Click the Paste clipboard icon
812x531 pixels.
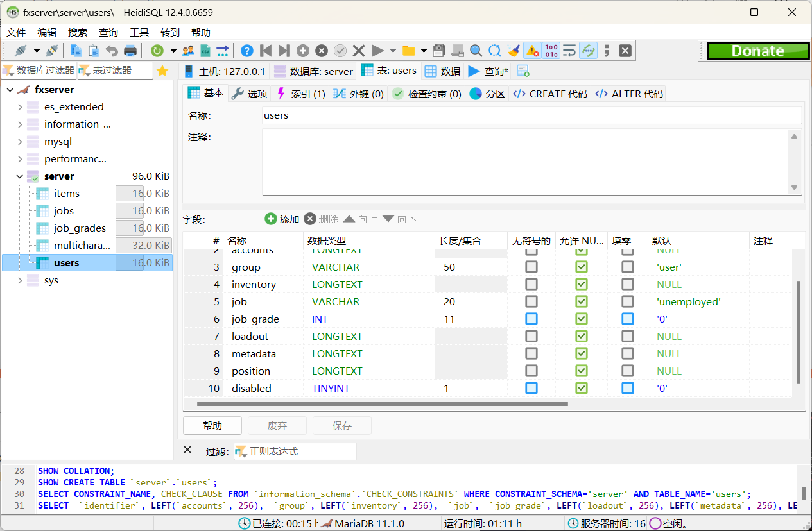click(x=94, y=51)
